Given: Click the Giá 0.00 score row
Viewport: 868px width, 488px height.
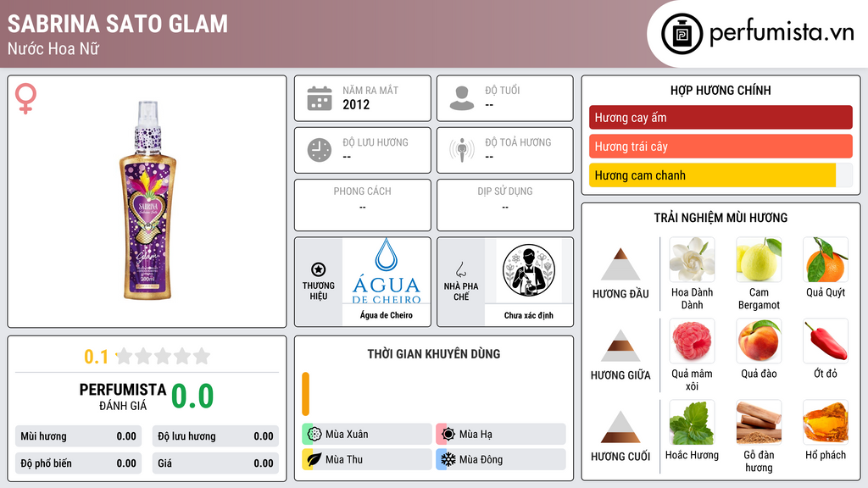Looking at the screenshot, I should (215, 463).
